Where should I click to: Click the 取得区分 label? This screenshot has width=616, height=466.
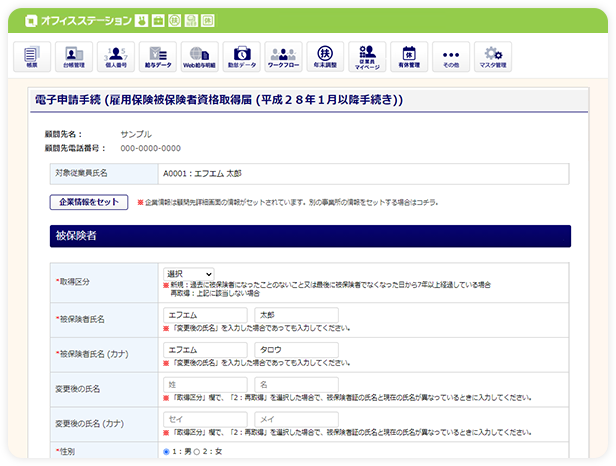click(x=73, y=282)
